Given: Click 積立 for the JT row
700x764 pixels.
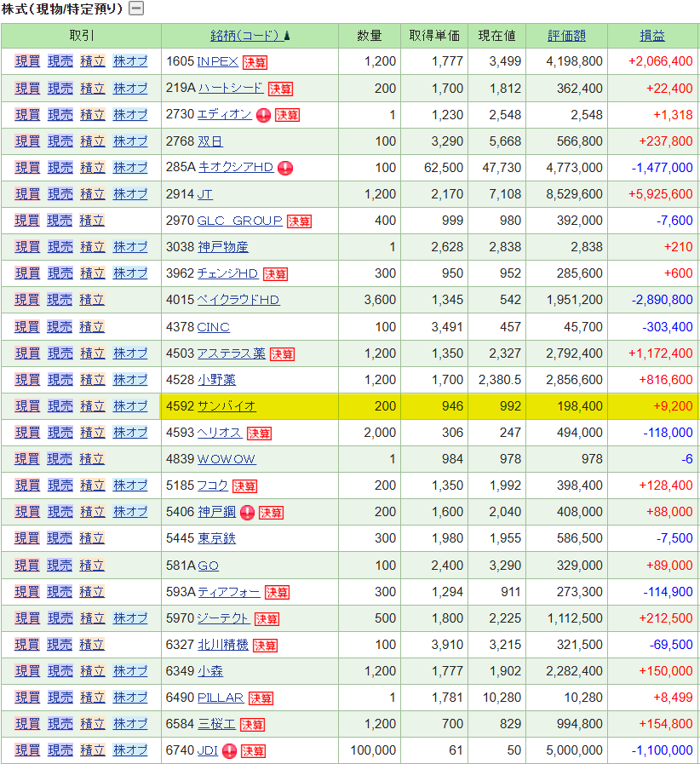Looking at the screenshot, I should 93,194.
